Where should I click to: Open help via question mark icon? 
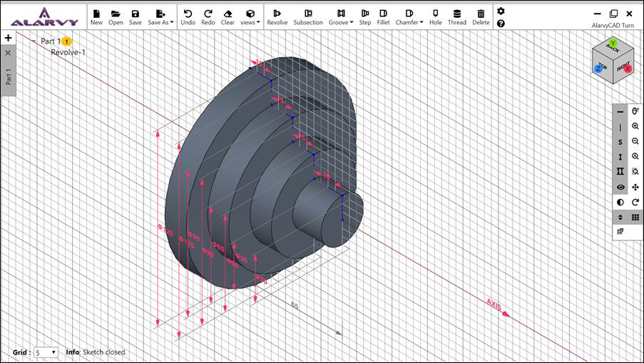pyautogui.click(x=501, y=24)
